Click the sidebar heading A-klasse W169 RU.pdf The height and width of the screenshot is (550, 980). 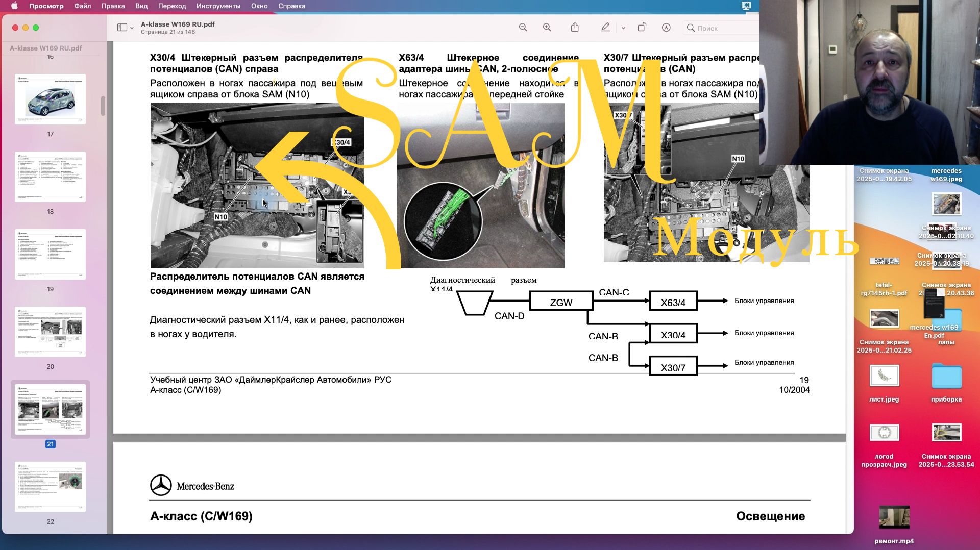coord(46,48)
